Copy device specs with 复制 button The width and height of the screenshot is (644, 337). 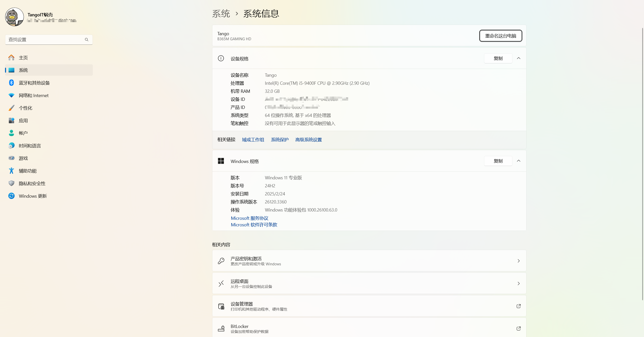pos(498,58)
